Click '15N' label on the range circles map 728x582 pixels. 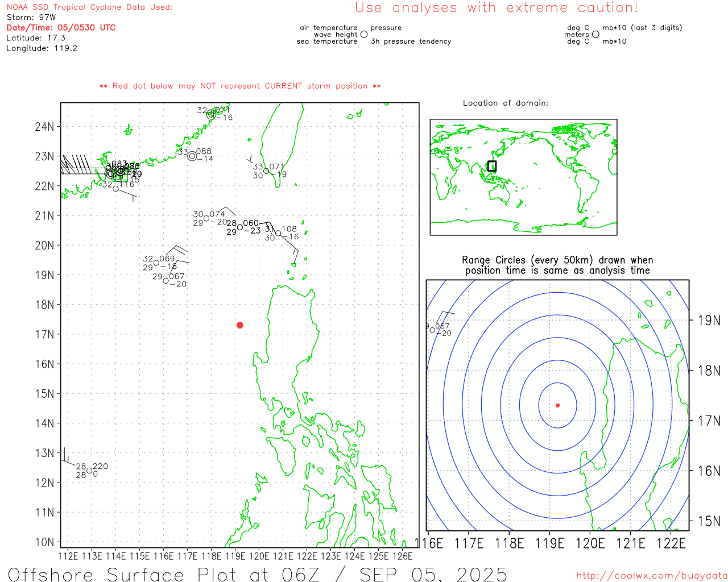(709, 521)
